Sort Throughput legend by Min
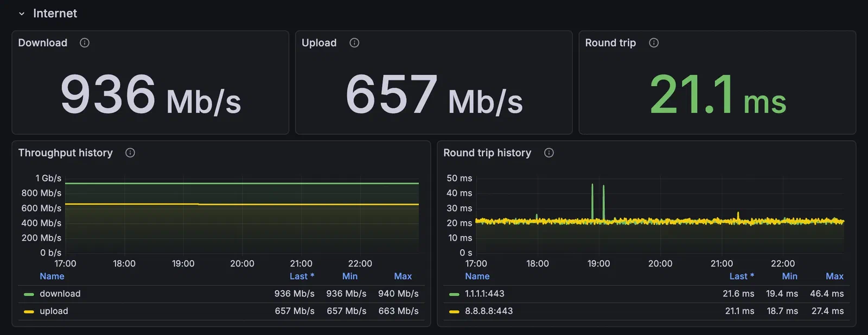Screen dimensions: 868x335 tap(350, 276)
